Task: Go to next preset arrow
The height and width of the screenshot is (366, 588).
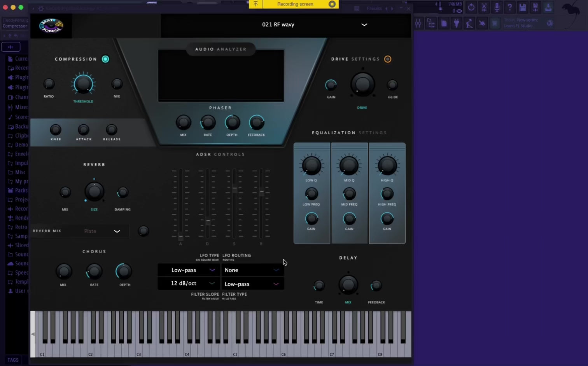Action: [x=392, y=9]
